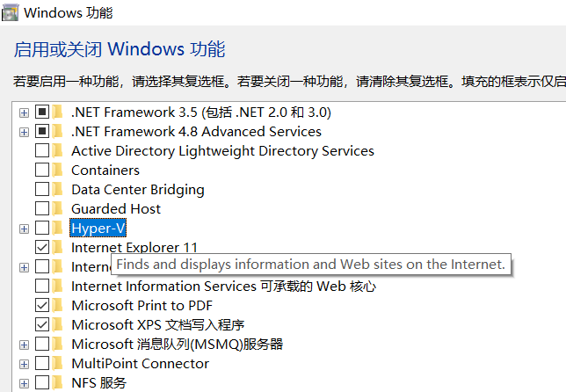
Task: Disable Microsoft XPS document writer checkbox
Action: coord(42,325)
